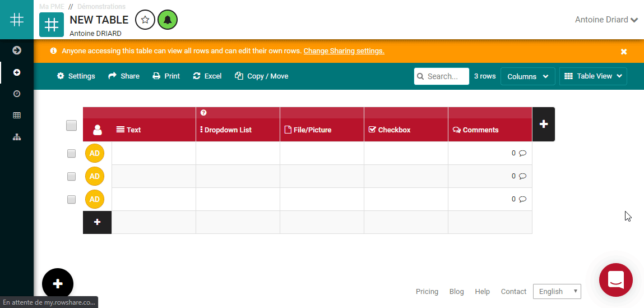The image size is (644, 308).
Task: Open comments for the third row
Action: pyautogui.click(x=519, y=199)
